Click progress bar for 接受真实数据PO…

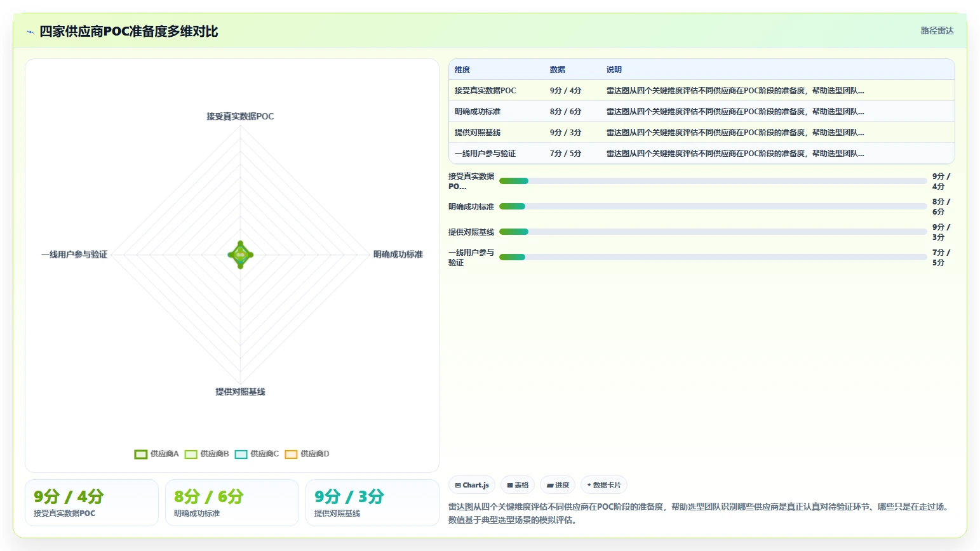[x=713, y=181]
